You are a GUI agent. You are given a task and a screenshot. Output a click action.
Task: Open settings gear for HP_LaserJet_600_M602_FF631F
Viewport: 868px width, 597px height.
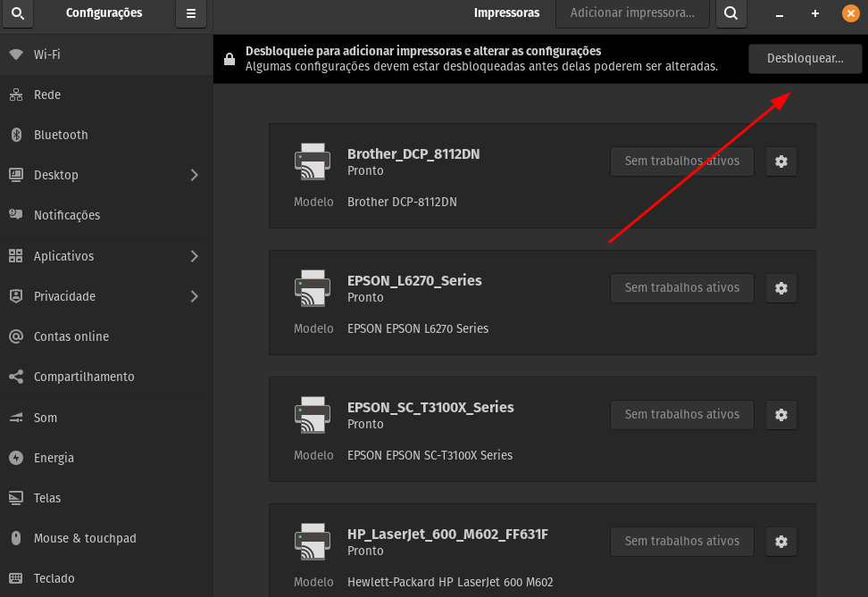coord(781,542)
